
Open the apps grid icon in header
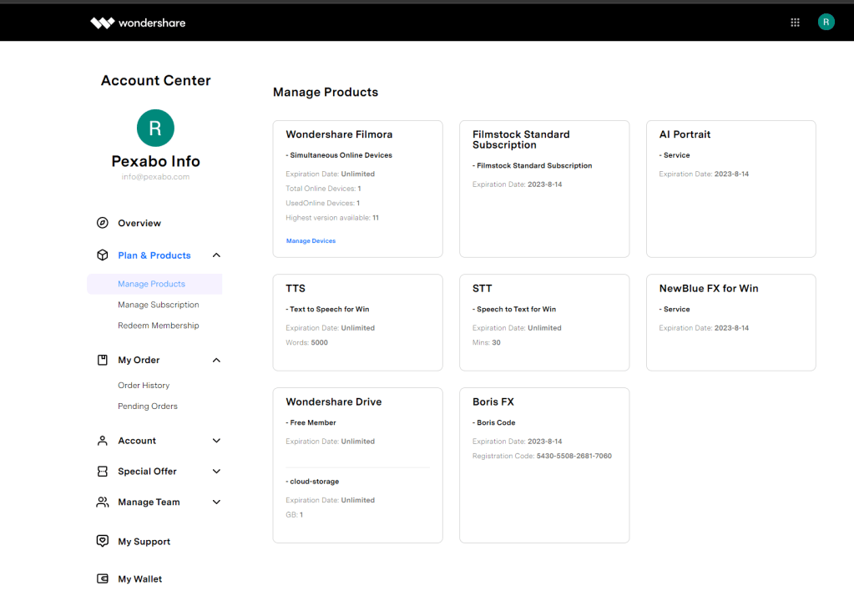(x=796, y=23)
